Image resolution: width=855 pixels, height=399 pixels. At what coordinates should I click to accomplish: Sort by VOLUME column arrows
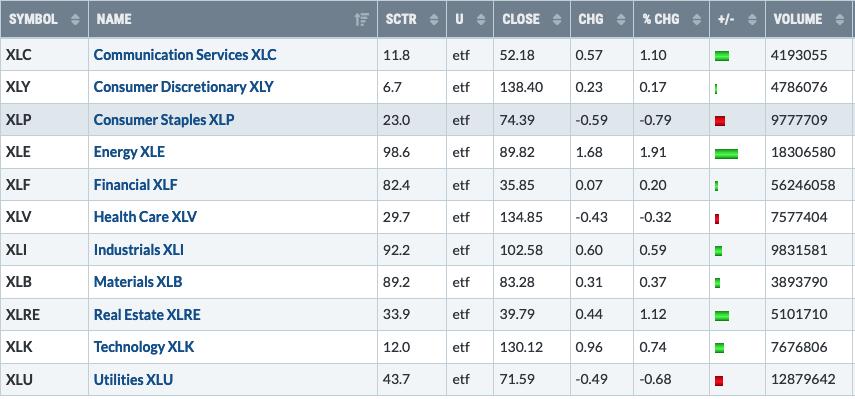pos(840,20)
